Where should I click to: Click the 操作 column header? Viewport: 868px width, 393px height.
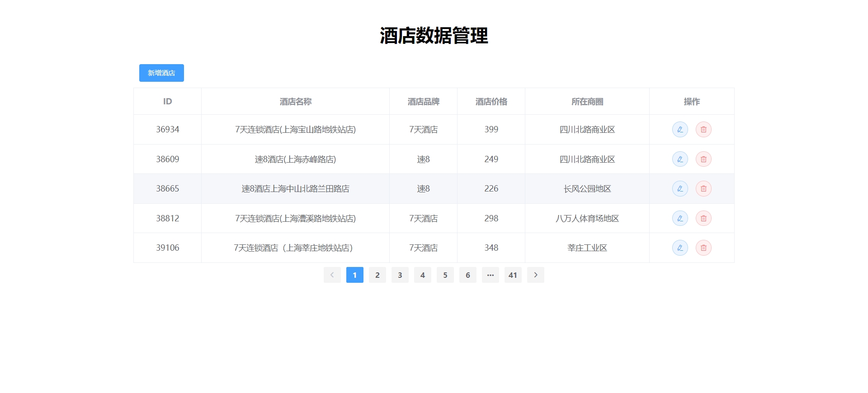692,102
